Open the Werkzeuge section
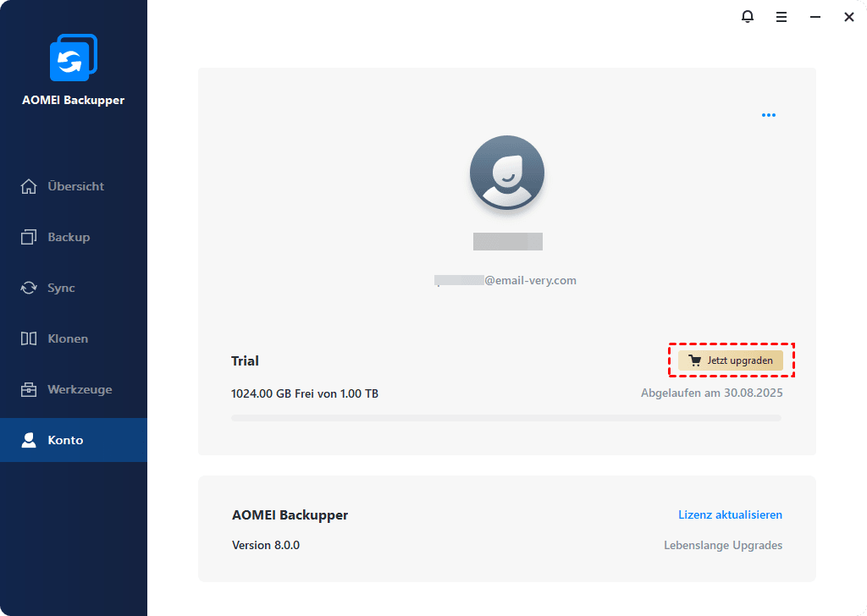The width and height of the screenshot is (867, 616). 74,389
